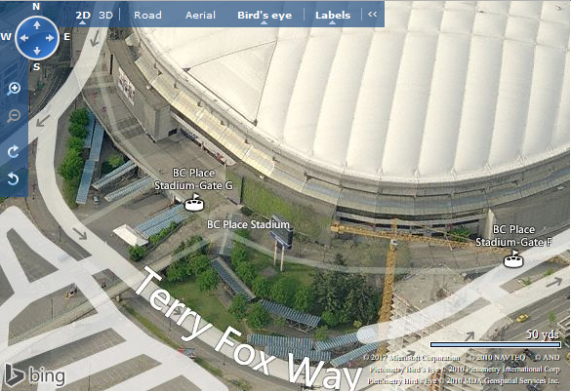Image resolution: width=572 pixels, height=392 pixels.
Task: Zoom in with the magnifier plus icon
Action: [x=14, y=89]
